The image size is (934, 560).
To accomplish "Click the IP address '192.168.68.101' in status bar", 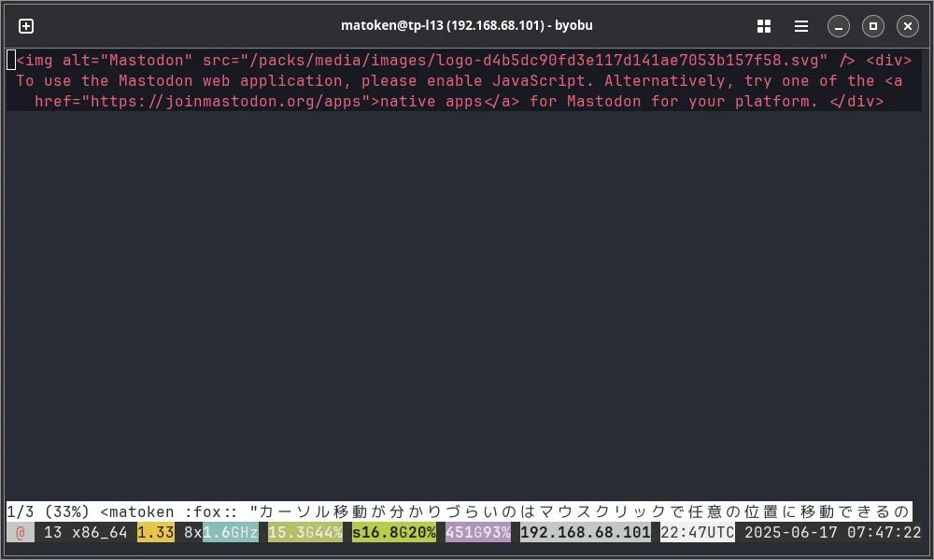I will [x=585, y=532].
